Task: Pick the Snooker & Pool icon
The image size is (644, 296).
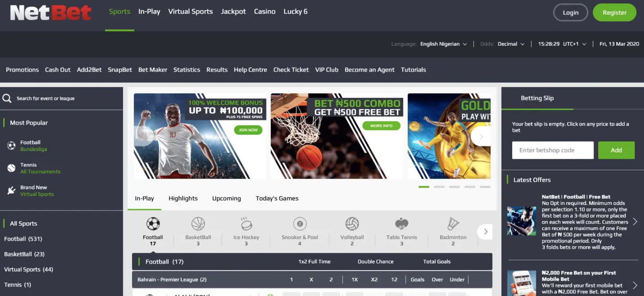Action: pyautogui.click(x=300, y=224)
